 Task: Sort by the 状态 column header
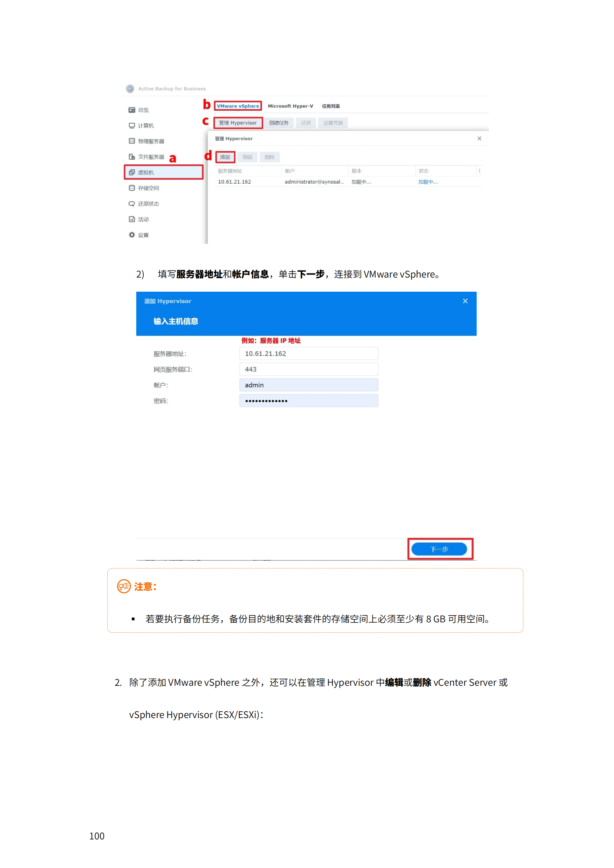tap(445, 171)
